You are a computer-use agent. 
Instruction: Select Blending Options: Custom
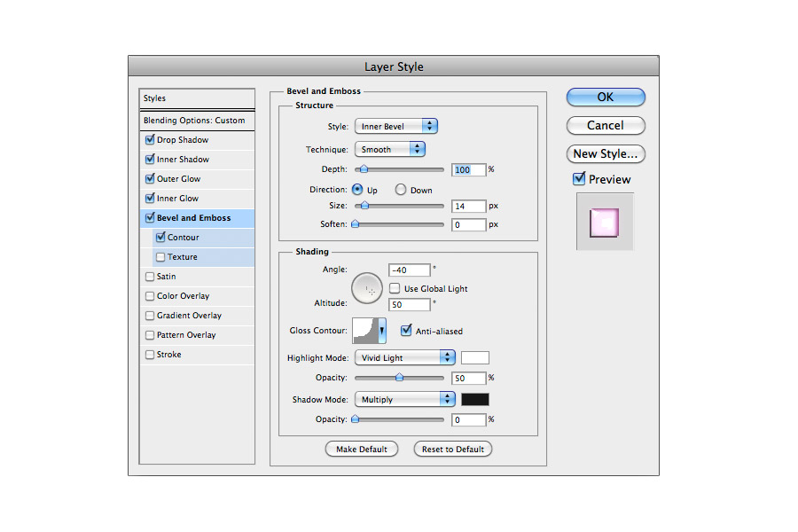click(197, 121)
